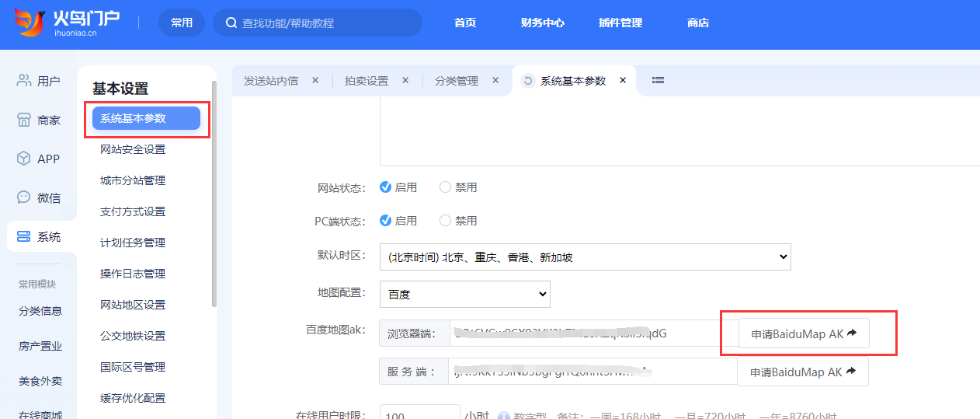Open 分类信息 module in sidebar

pyautogui.click(x=40, y=311)
